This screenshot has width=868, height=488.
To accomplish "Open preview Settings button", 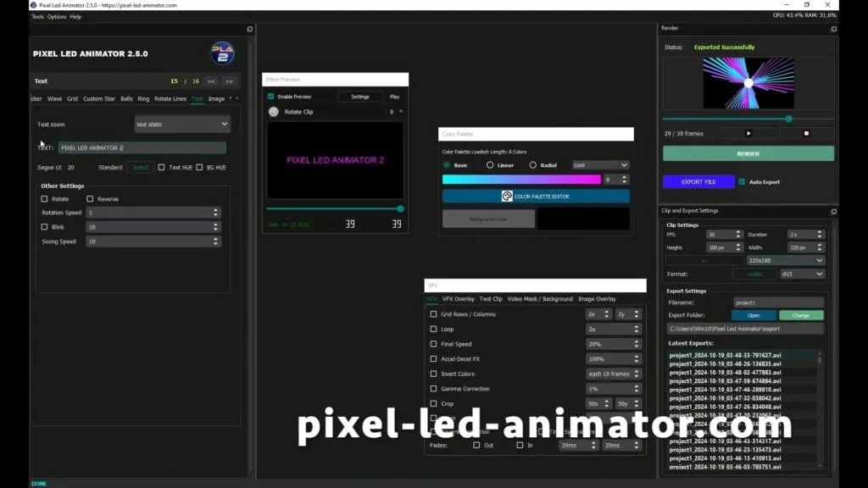I will 359,97.
